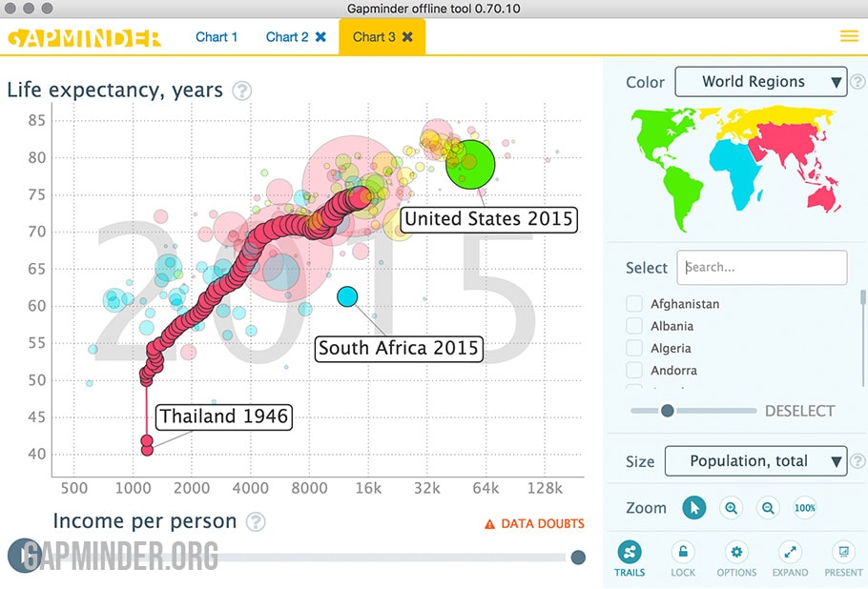Select the zoom in magnifier tool

732,508
